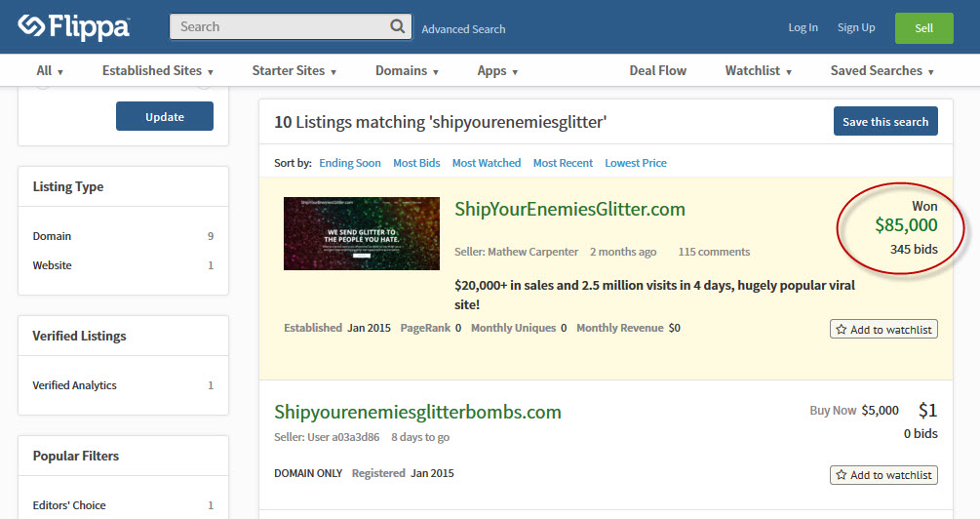This screenshot has width=980, height=519.
Task: Add ShipYourEnemiesGlitter.com to watchlist
Action: coord(883,329)
